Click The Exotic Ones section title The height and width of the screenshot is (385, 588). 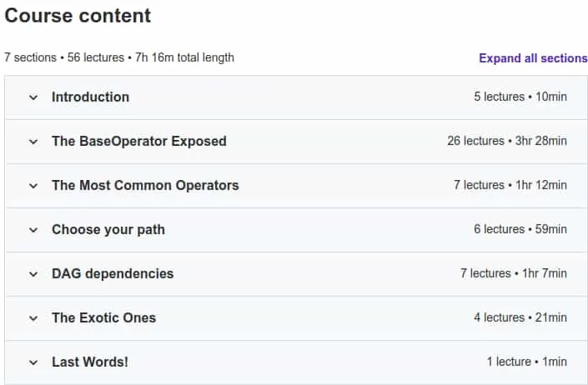click(x=104, y=318)
